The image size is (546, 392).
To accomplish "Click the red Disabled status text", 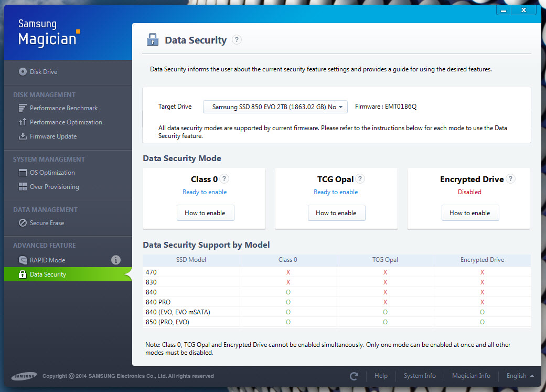I will 469,192.
